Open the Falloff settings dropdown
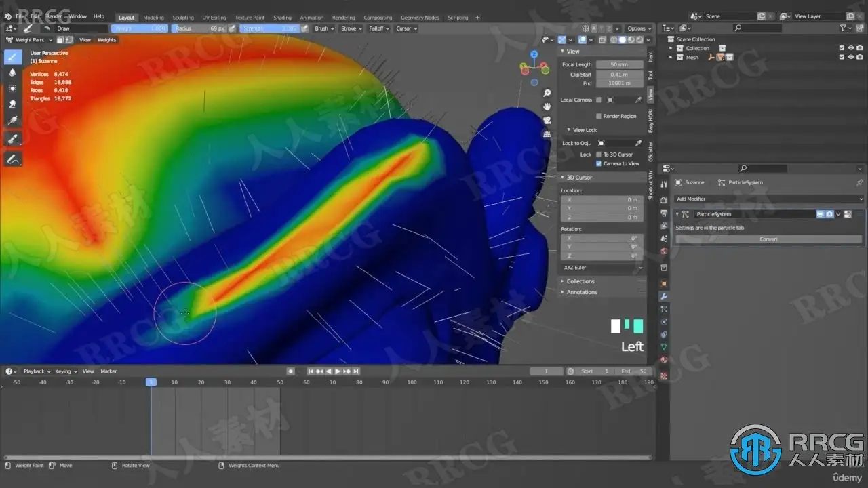868x488 pixels. 378,28
